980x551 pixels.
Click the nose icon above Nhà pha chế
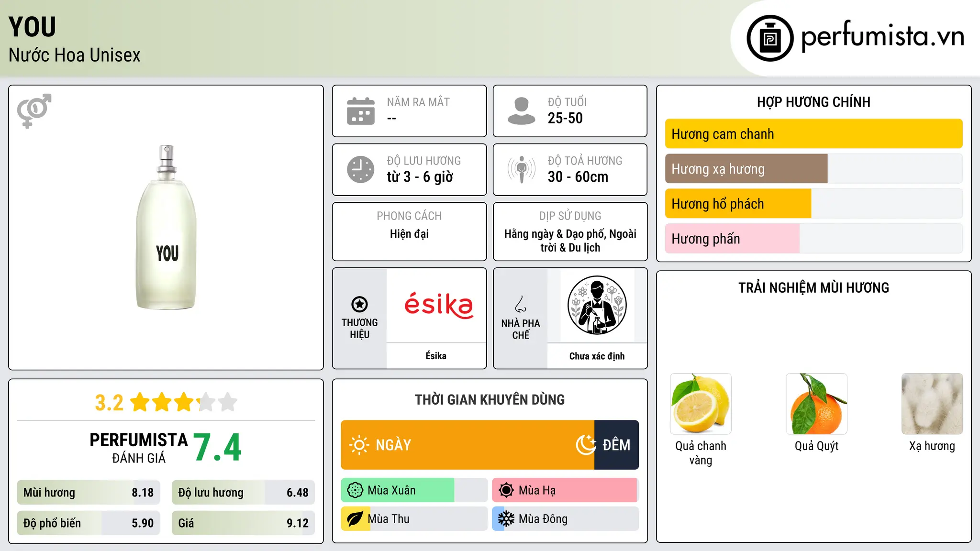pos(521,304)
